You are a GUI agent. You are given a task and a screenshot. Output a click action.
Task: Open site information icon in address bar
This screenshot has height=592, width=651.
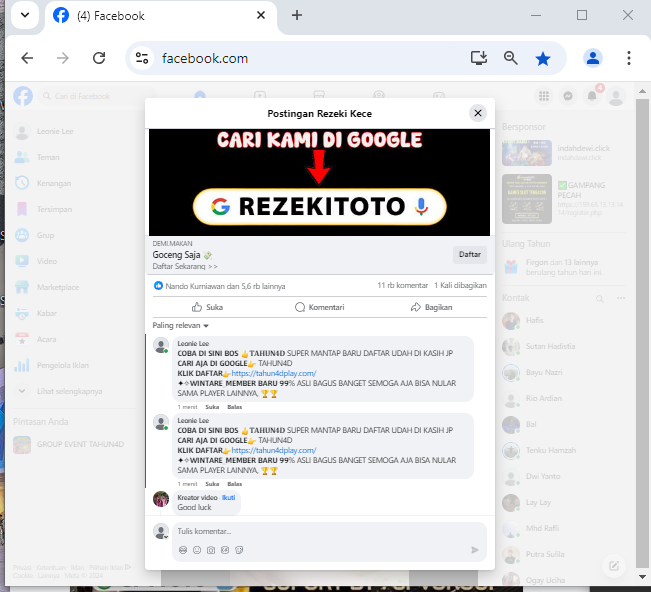[x=142, y=58]
